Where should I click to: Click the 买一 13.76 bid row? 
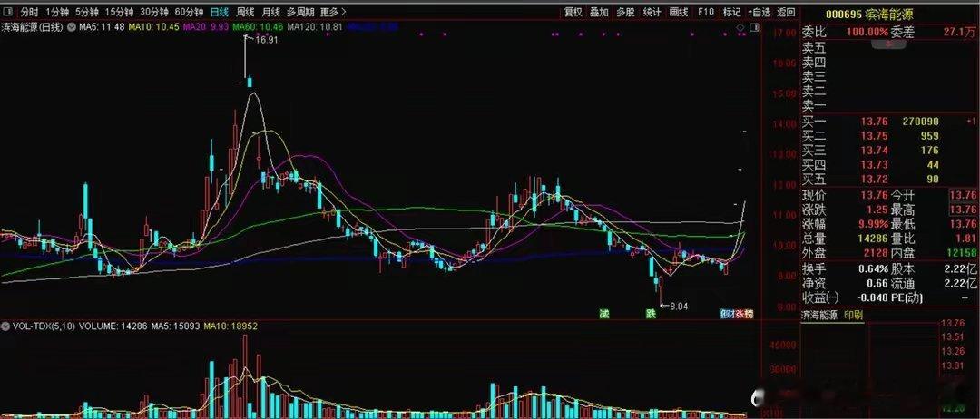pos(889,122)
